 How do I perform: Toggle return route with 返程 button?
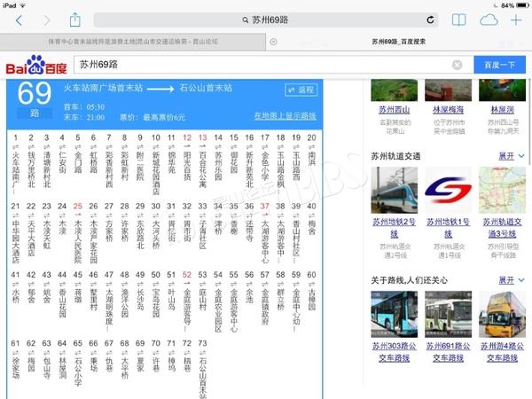301,90
